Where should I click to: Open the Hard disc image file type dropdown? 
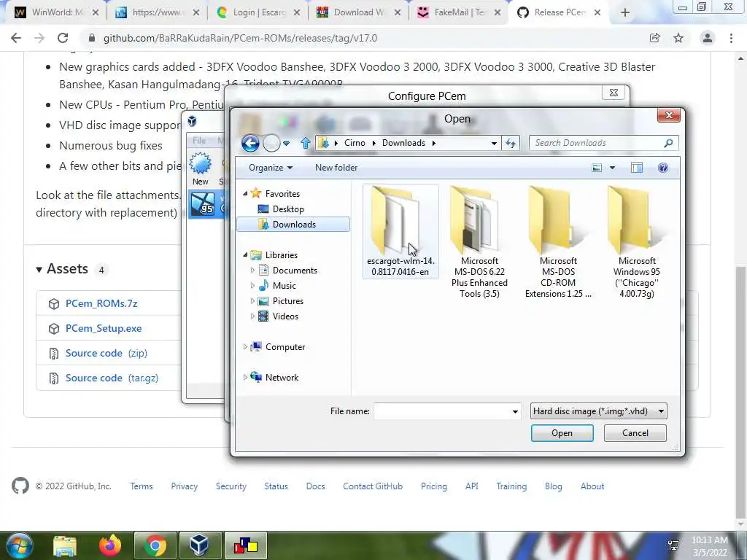pyautogui.click(x=598, y=411)
